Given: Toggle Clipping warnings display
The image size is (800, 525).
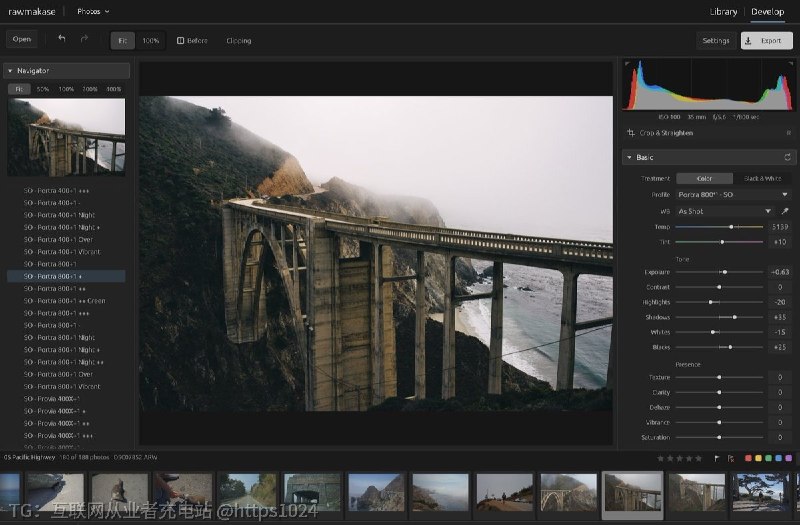Looking at the screenshot, I should tap(238, 40).
